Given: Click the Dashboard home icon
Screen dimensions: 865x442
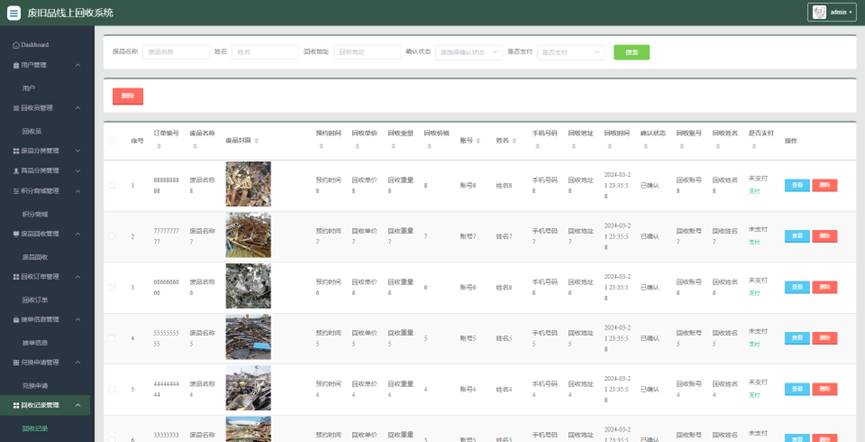Looking at the screenshot, I should 16,45.
